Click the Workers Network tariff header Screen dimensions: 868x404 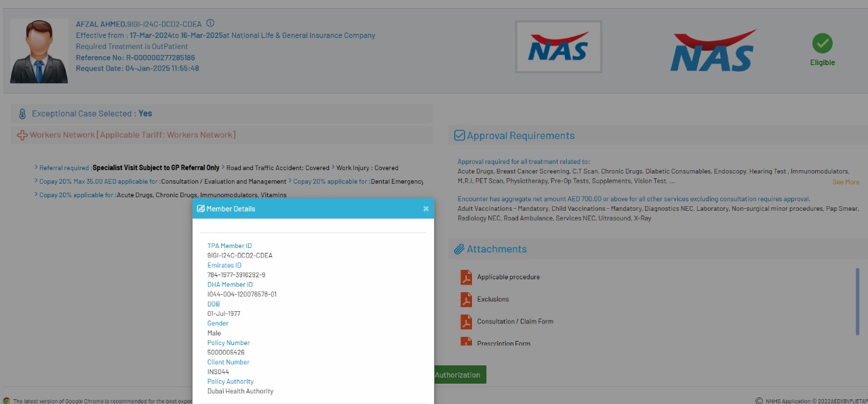133,136
